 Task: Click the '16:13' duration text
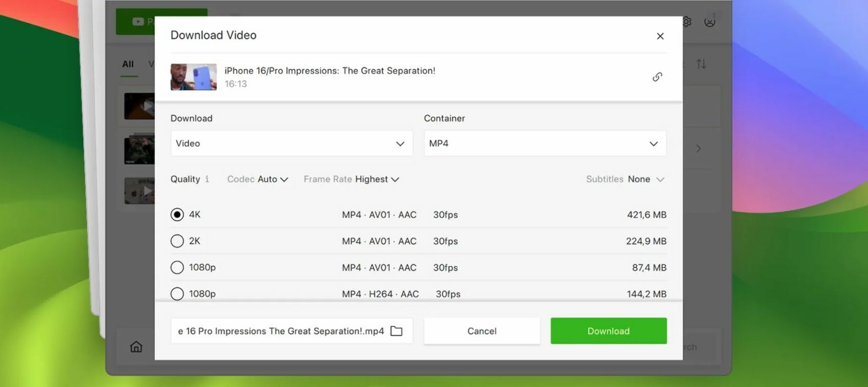(236, 84)
